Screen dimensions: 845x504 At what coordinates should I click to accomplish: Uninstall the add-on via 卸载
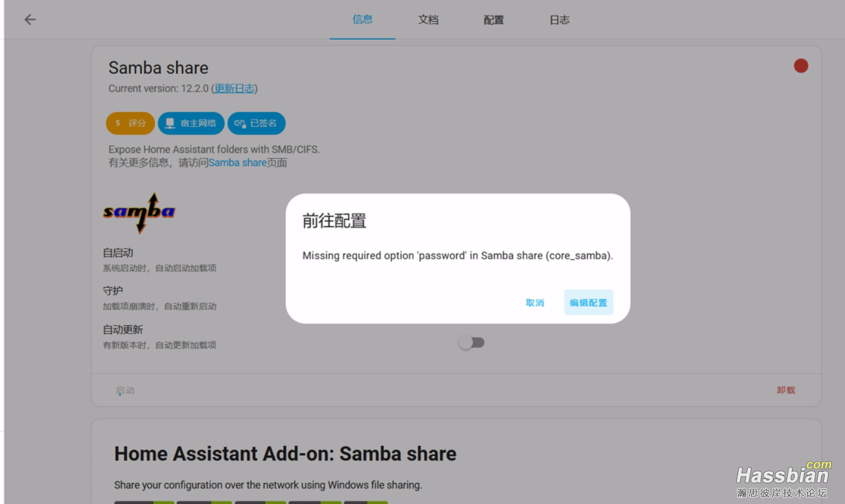[x=786, y=390]
